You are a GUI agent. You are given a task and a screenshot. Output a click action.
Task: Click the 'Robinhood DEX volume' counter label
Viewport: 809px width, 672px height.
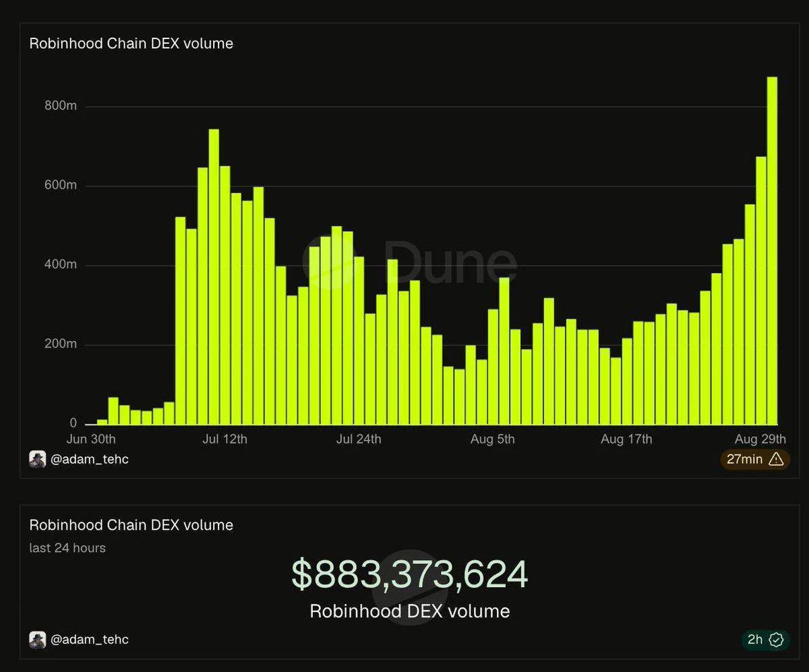410,611
